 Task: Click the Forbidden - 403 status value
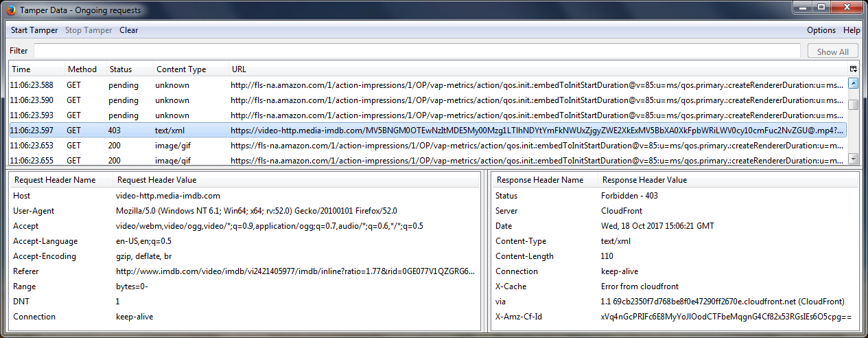(629, 196)
